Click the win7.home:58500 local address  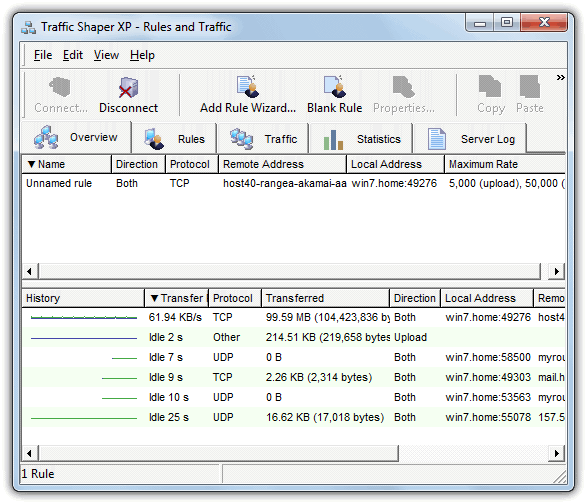pyautogui.click(x=488, y=357)
